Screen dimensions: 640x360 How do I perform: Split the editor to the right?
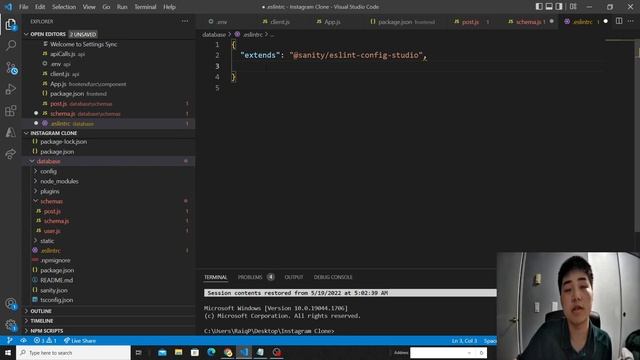pos(619,21)
